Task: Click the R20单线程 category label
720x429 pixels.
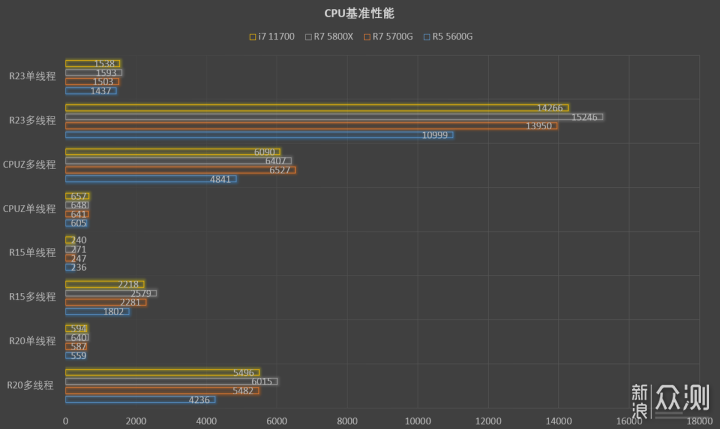Action: point(32,341)
